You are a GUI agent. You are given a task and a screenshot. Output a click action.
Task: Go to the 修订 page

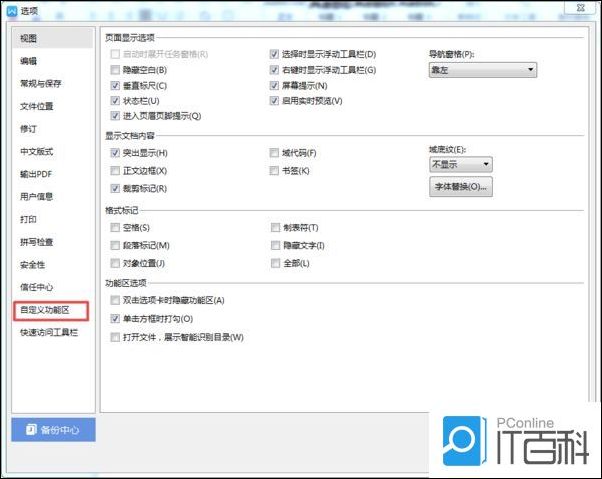click(53, 129)
